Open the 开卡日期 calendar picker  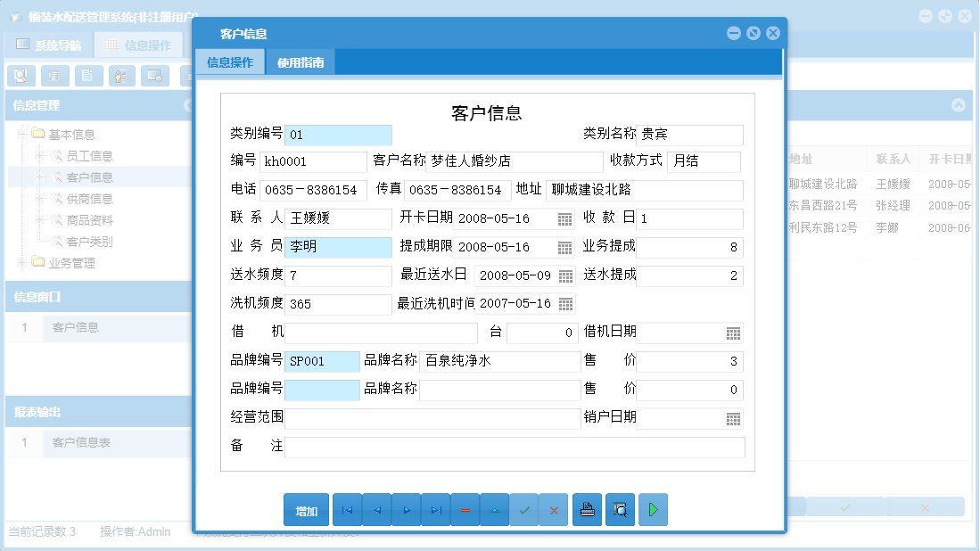(564, 218)
